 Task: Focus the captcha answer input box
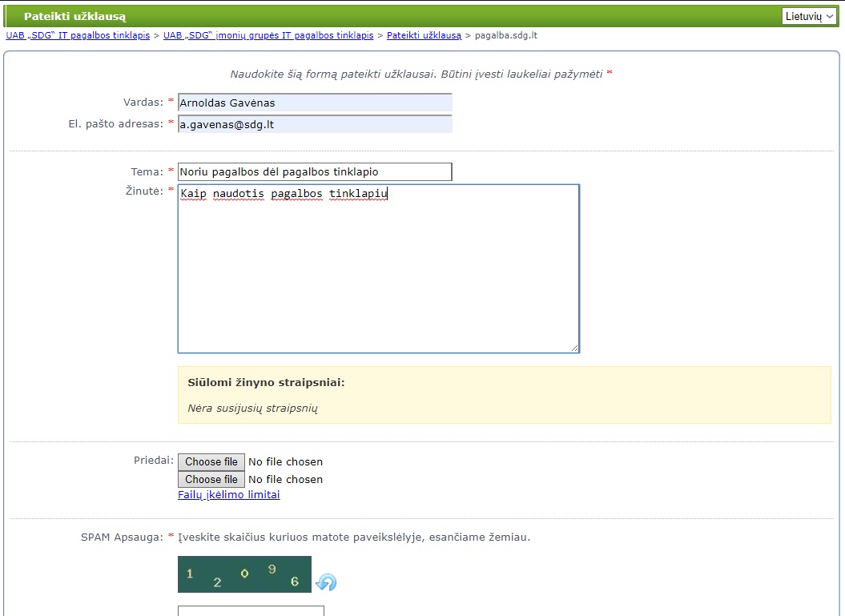pyautogui.click(x=251, y=611)
